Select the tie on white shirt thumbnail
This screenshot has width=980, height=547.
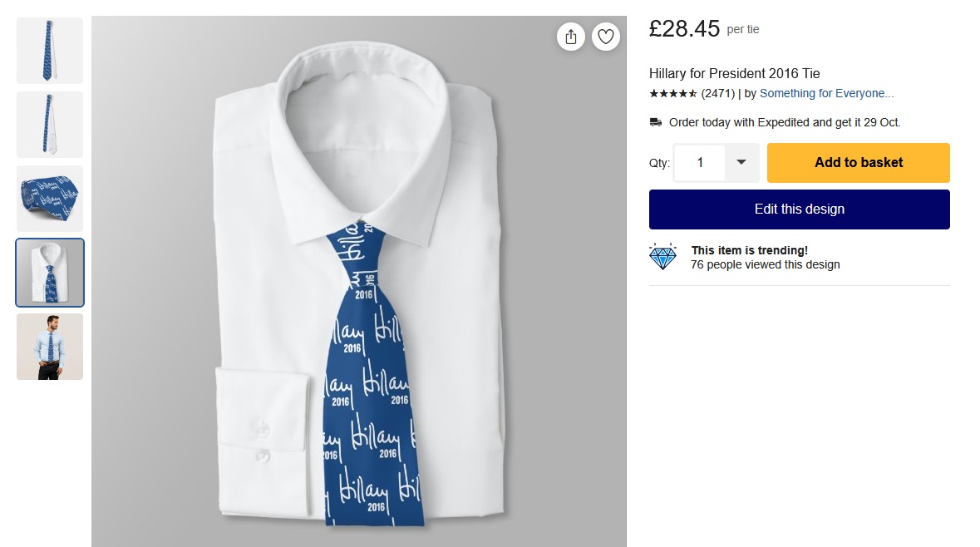(x=50, y=273)
